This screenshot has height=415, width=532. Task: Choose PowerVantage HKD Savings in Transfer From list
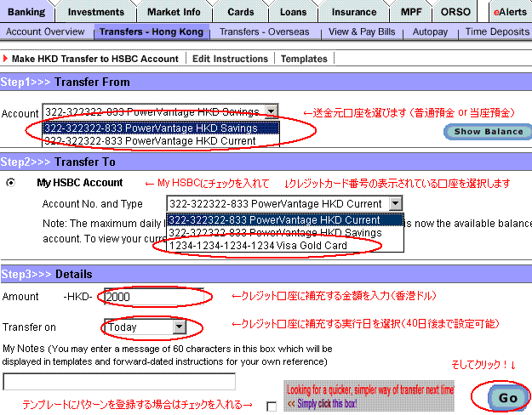(161, 128)
